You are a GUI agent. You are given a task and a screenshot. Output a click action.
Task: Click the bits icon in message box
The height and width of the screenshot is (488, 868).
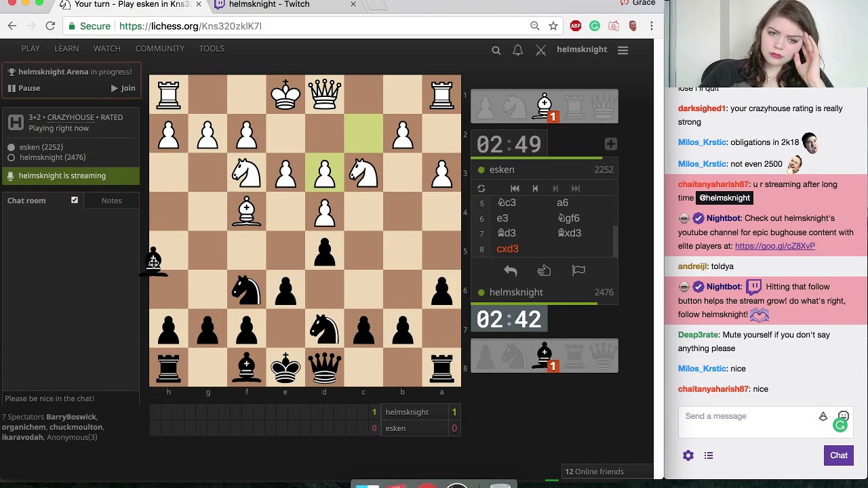click(x=823, y=416)
